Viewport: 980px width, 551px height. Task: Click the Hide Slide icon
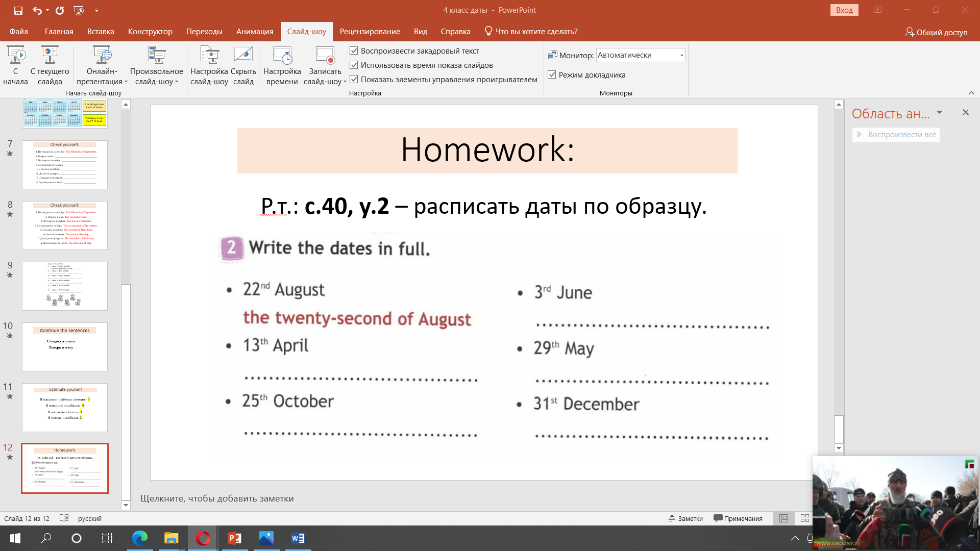pyautogui.click(x=243, y=56)
